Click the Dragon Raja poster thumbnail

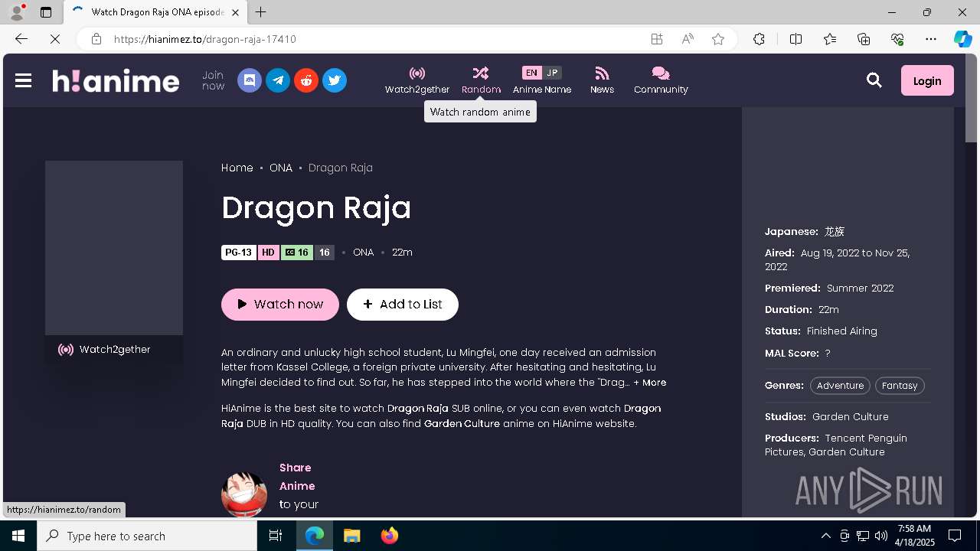tap(114, 248)
